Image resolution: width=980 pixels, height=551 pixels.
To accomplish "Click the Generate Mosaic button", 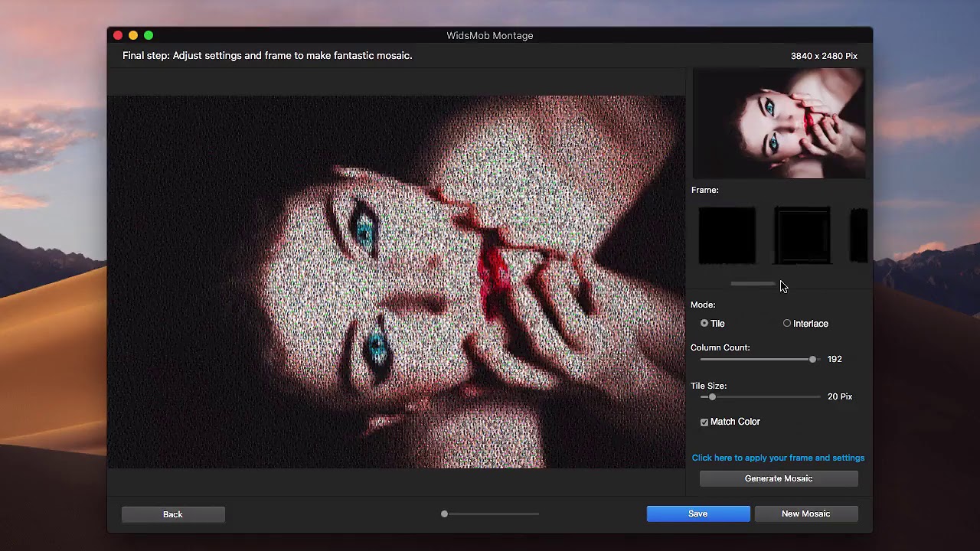I will point(779,478).
